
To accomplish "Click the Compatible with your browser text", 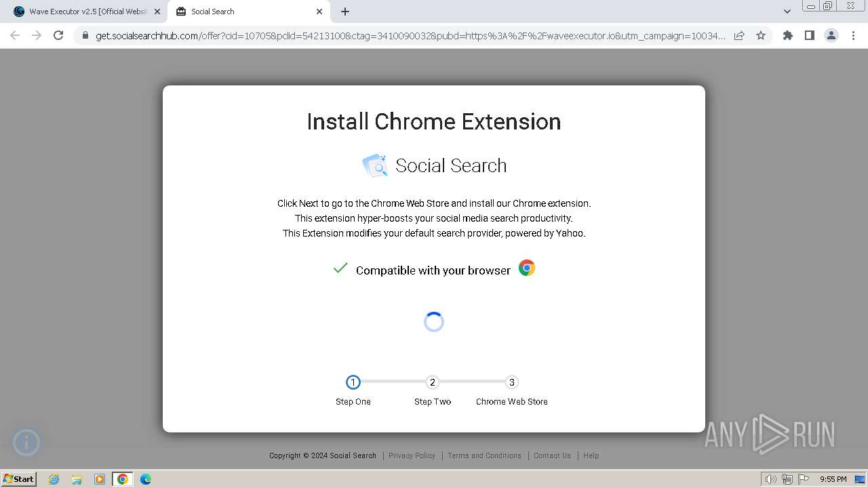I will point(433,270).
